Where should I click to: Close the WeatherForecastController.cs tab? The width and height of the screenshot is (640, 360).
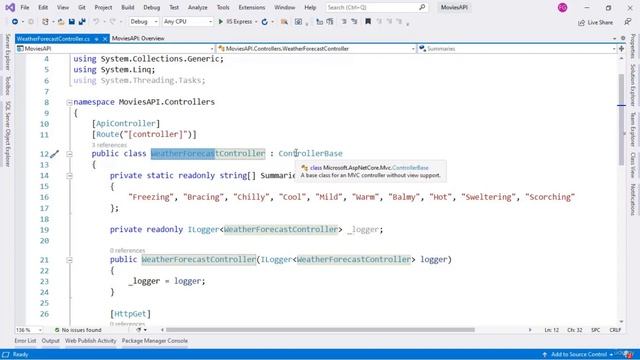pos(105,39)
